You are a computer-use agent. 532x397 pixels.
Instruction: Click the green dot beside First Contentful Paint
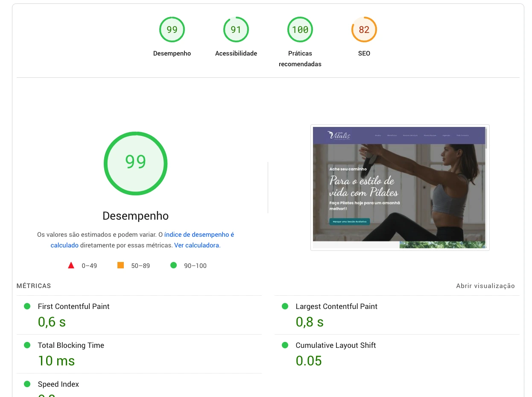pos(27,306)
